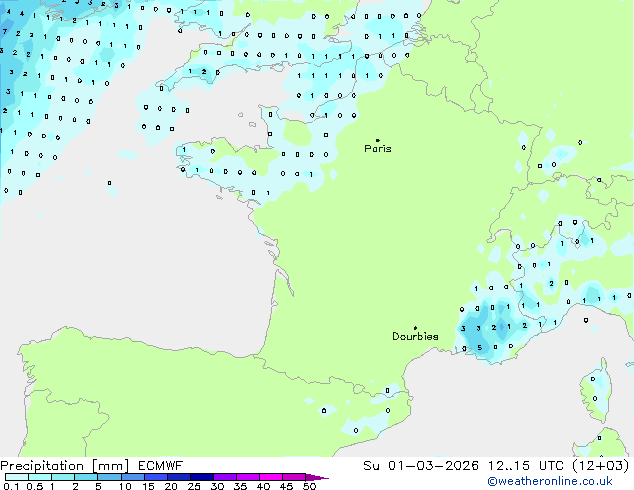Click the legend value 50 label
Image resolution: width=634 pixels, height=490 pixels.
point(310,486)
